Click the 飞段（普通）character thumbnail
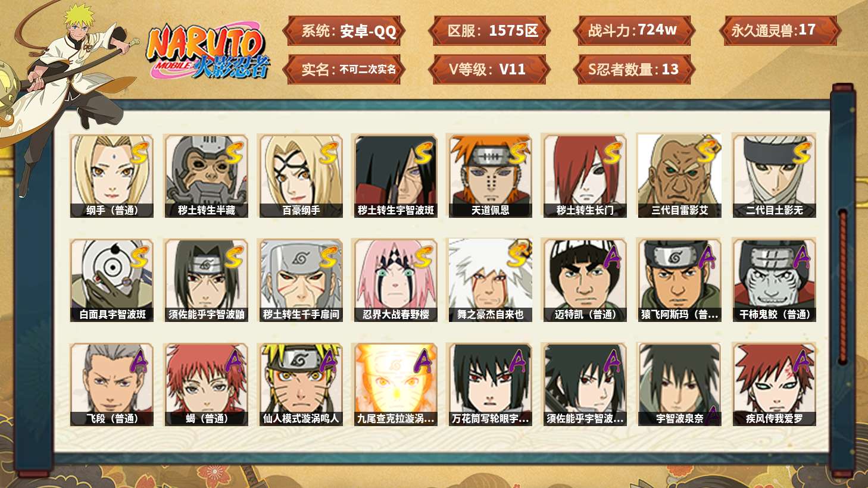 (112, 384)
